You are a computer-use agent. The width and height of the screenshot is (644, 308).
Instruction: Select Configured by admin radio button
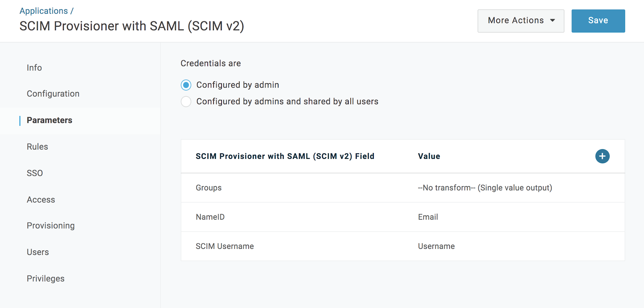point(186,85)
